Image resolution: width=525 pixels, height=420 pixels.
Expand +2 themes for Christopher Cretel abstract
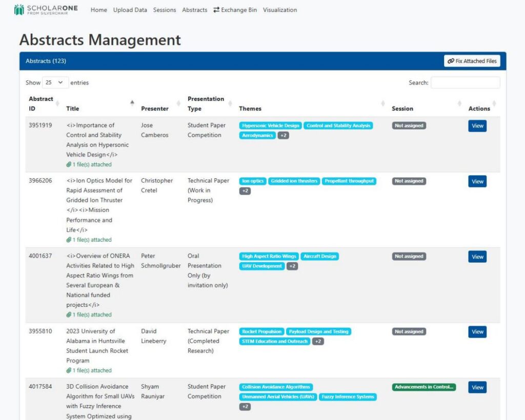tap(245, 191)
